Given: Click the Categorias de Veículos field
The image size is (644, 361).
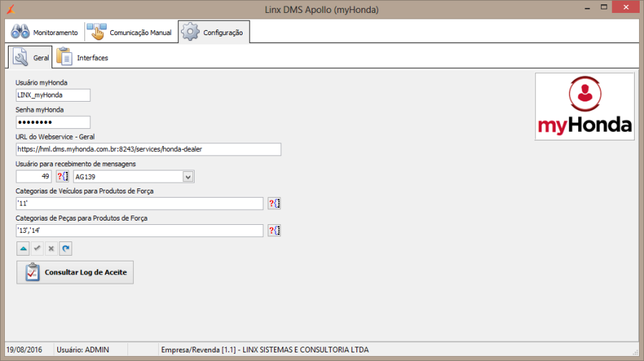Looking at the screenshot, I should 140,203.
